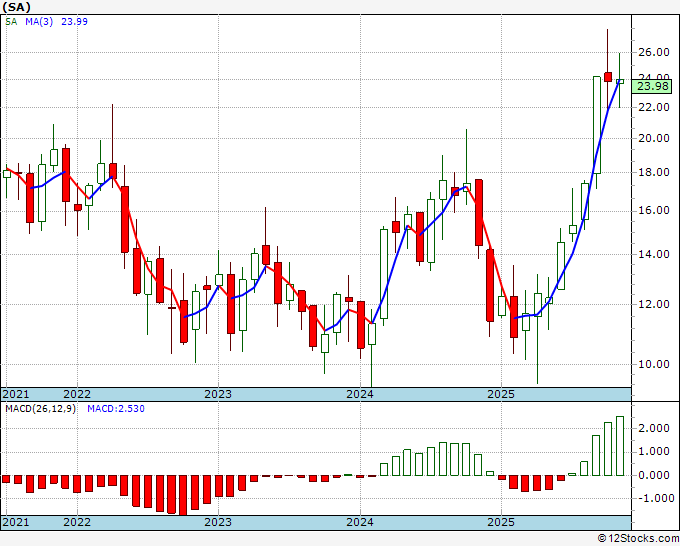
Task: Click the (SA) ticker title
Action: point(16,7)
